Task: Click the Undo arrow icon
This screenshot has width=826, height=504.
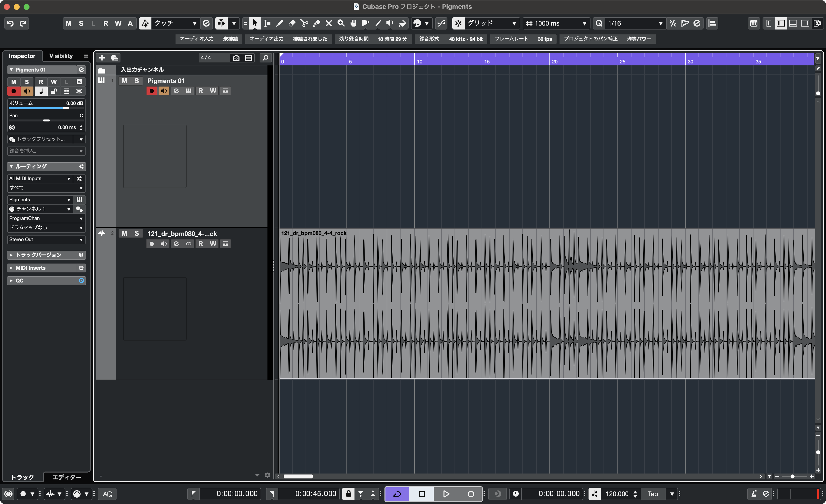Action: [x=10, y=23]
